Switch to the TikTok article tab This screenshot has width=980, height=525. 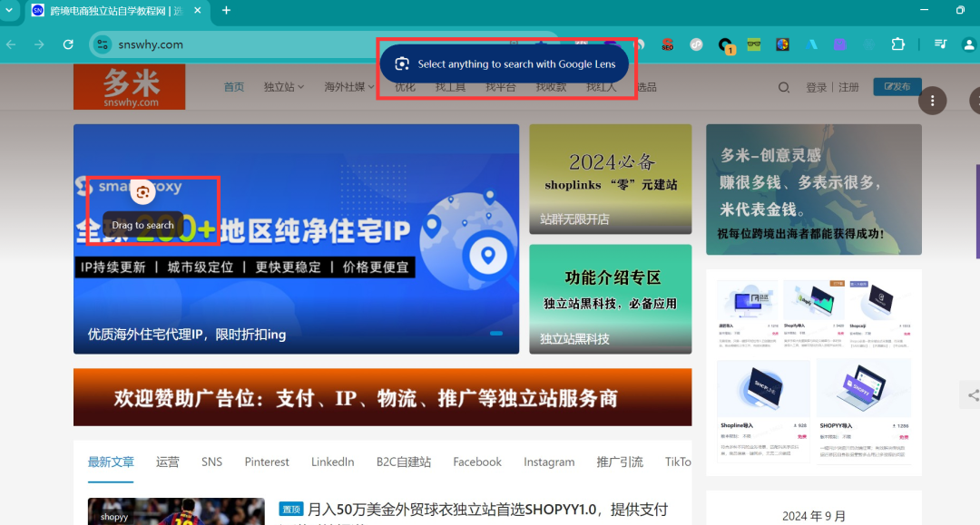[x=678, y=462]
